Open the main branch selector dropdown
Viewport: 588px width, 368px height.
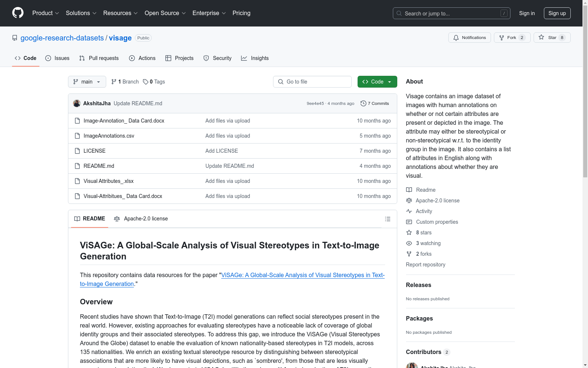coord(87,82)
